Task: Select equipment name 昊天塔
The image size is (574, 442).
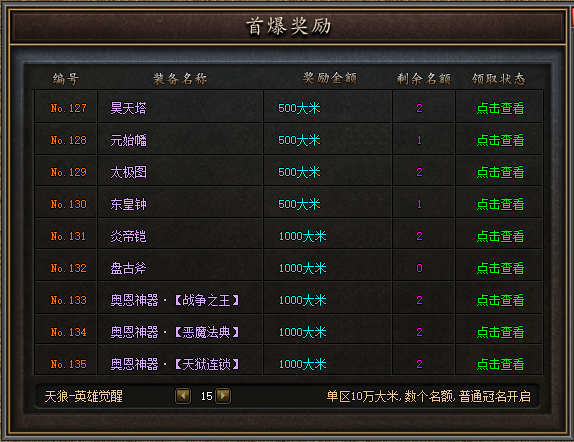Action: (x=128, y=108)
